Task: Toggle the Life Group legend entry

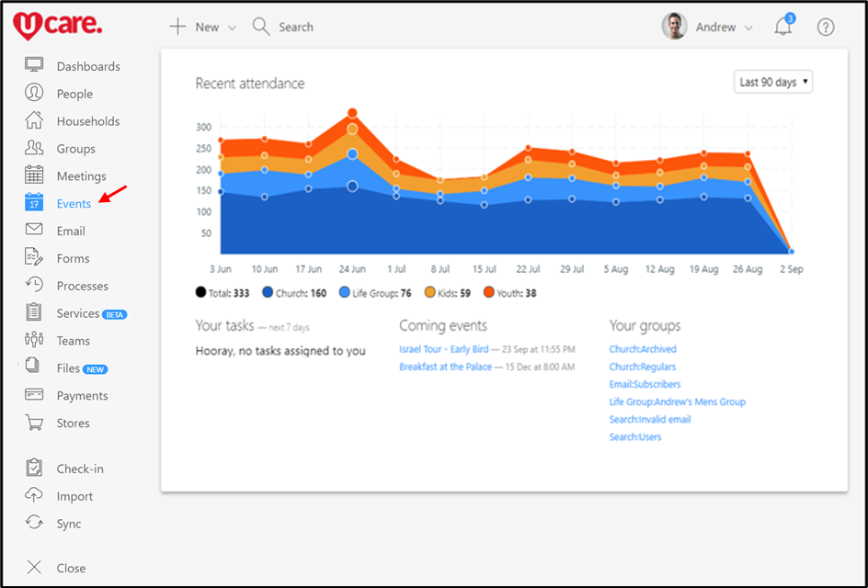Action: click(375, 293)
